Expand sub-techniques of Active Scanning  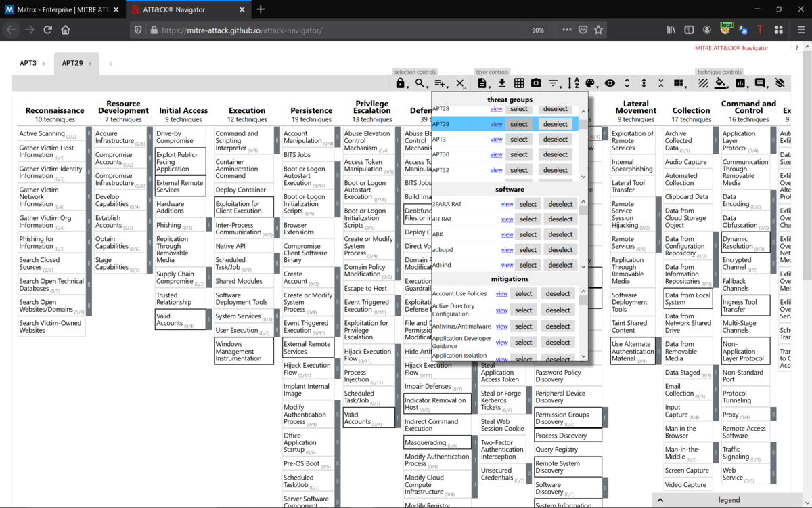(x=88, y=134)
